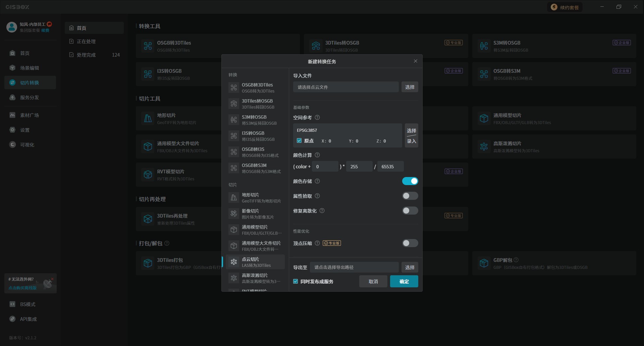Turn off the 颜色存储 toggle
Image resolution: width=644 pixels, height=346 pixels.
[x=410, y=181]
